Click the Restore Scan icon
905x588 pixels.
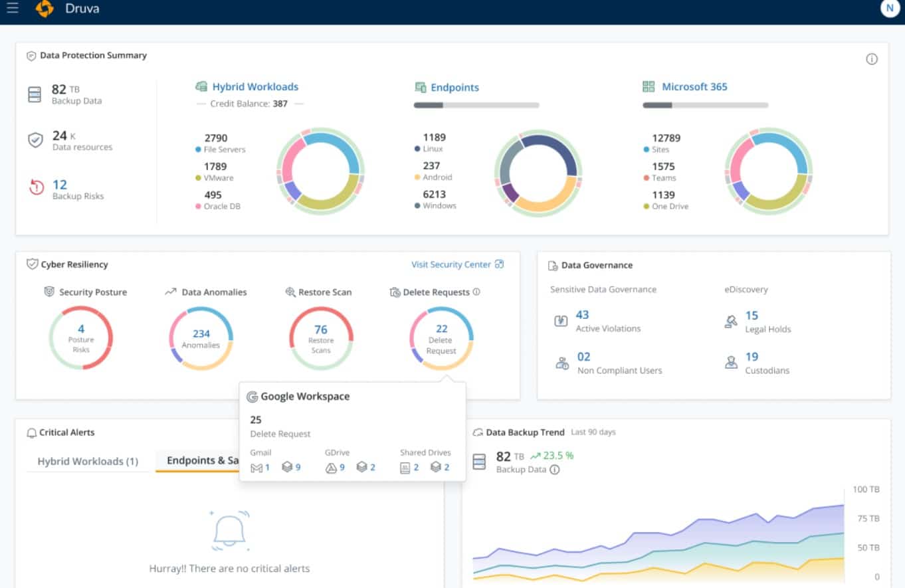pyautogui.click(x=290, y=292)
